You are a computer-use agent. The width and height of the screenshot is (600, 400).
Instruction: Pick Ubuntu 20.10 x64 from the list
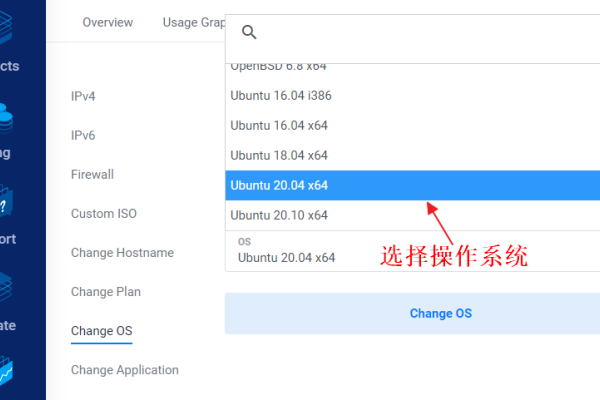(x=279, y=215)
